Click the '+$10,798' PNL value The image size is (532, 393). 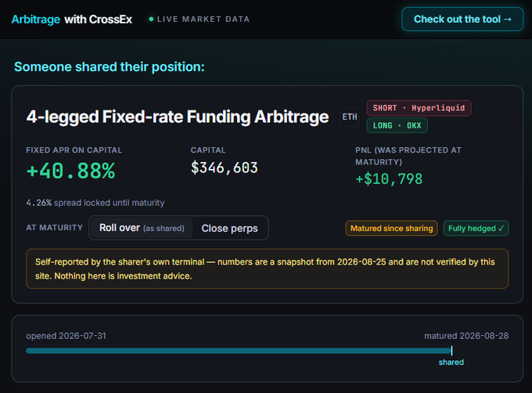tap(389, 178)
